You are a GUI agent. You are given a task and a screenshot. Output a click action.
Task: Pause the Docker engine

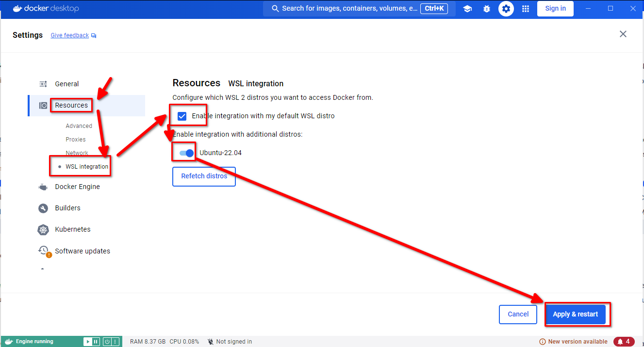point(96,342)
